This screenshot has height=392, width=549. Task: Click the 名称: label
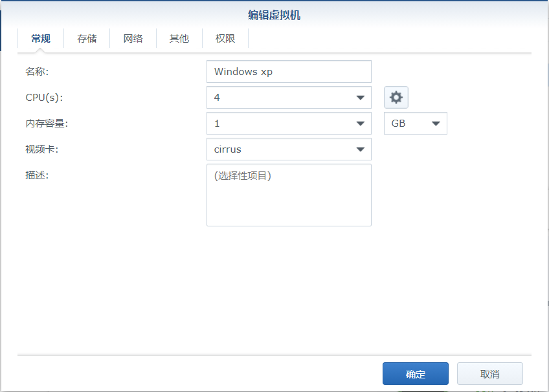coord(37,72)
